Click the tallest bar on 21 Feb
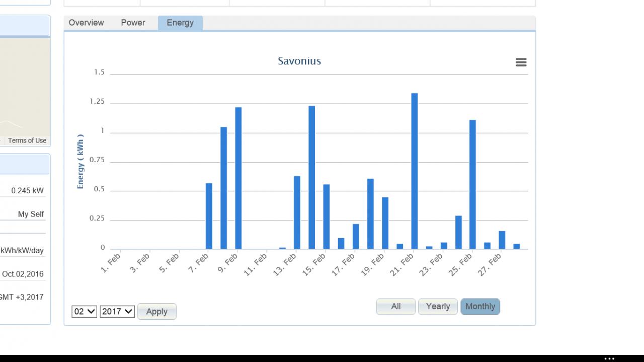Screen dimensions: 644x362 (415, 171)
